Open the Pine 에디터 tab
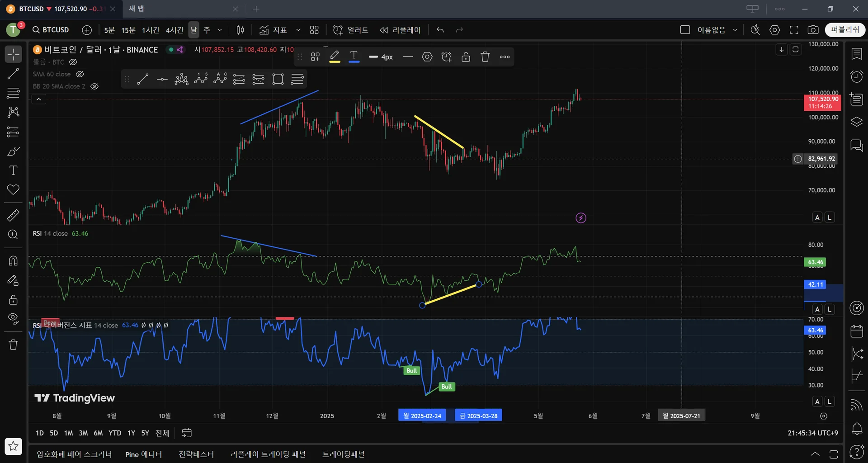This screenshot has height=463, width=868. point(143,454)
